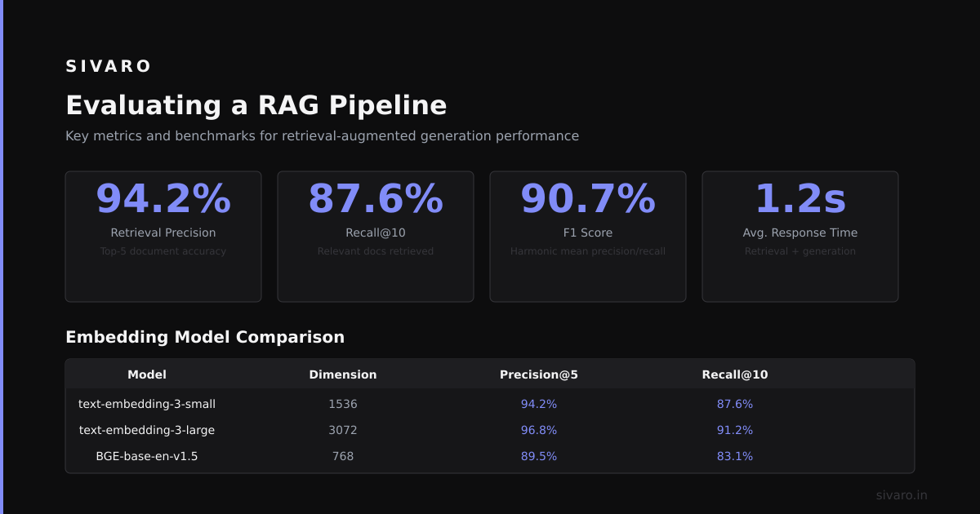Click the 87.6% recall table cell

pos(735,404)
